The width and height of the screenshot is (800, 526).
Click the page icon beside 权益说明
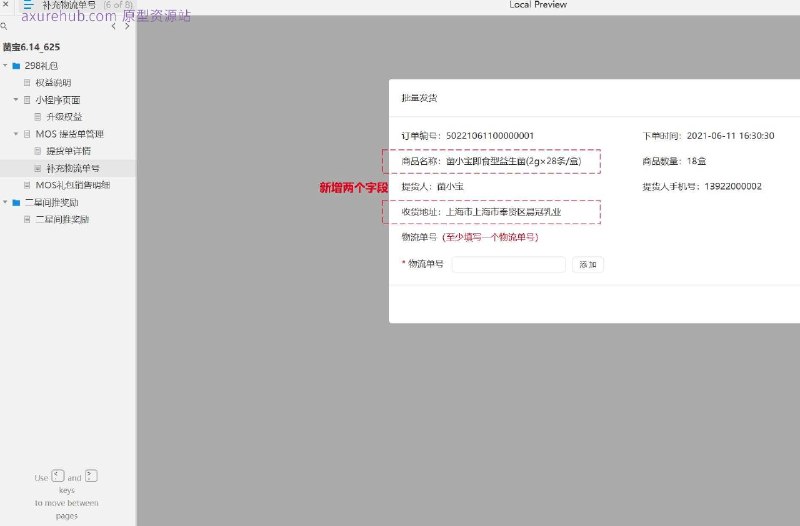pyautogui.click(x=27, y=83)
